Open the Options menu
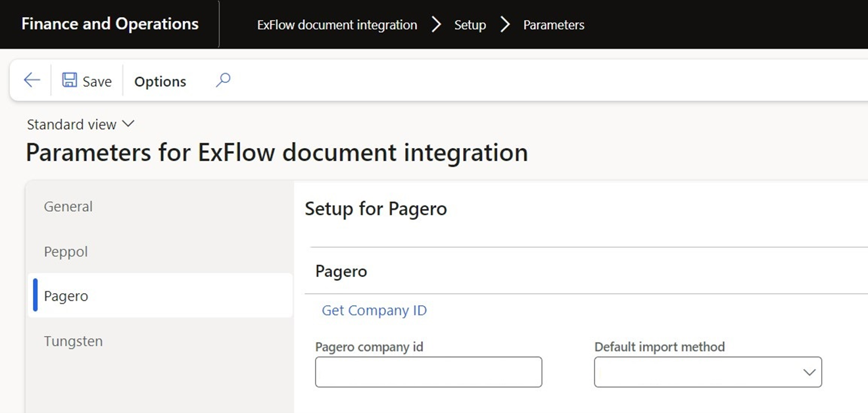 pos(160,82)
